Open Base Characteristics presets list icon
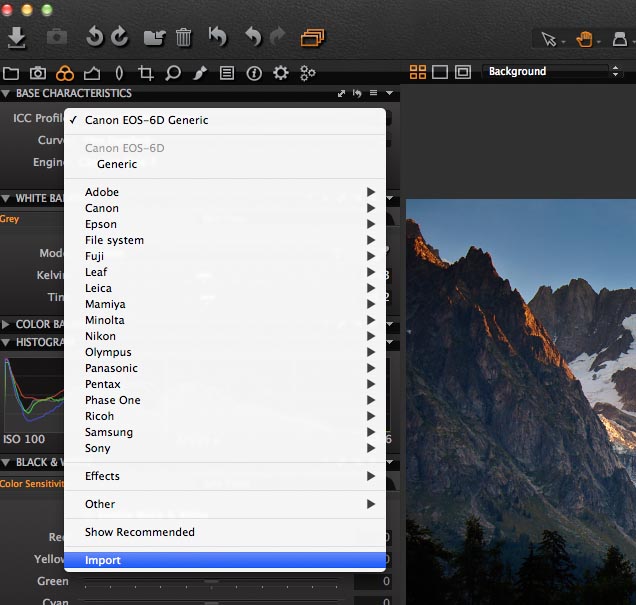This screenshot has height=605, width=636. [374, 93]
